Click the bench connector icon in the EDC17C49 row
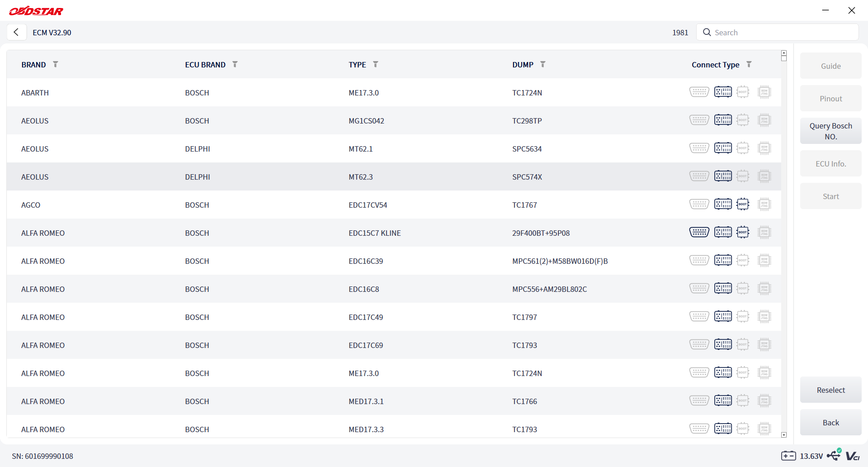Viewport: 868px width, 467px height. tap(723, 317)
